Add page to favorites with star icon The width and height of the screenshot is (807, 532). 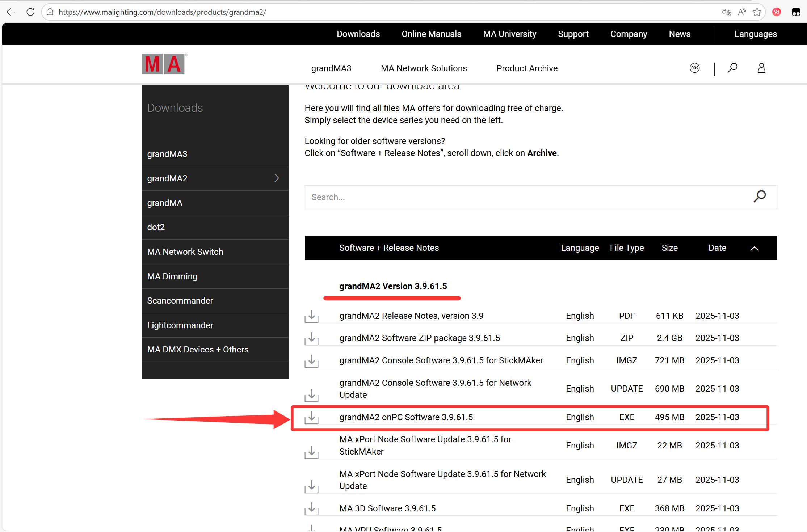point(757,12)
